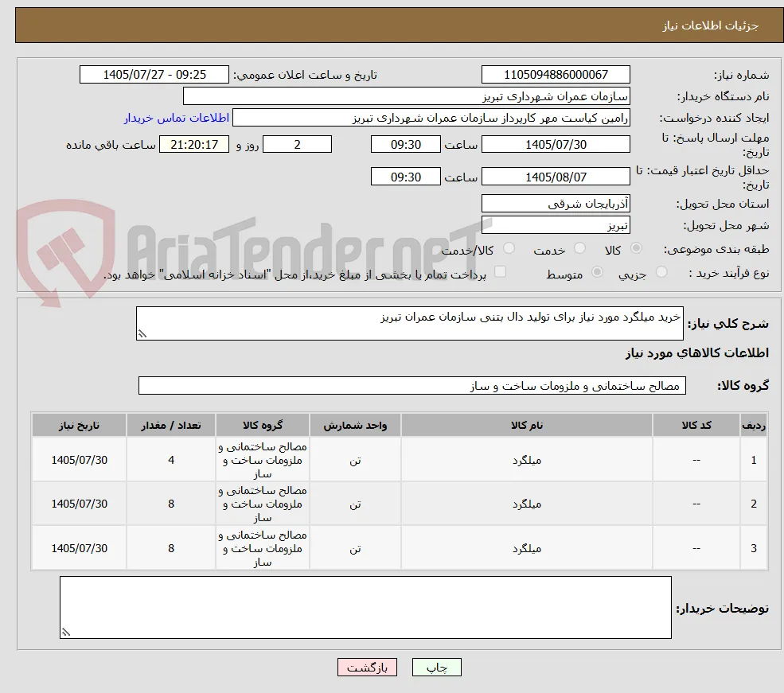Viewport: 784px width, 693px height.
Task: Toggle the اسناد خزانه اسلامی payment checkbox
Action: click(500, 272)
